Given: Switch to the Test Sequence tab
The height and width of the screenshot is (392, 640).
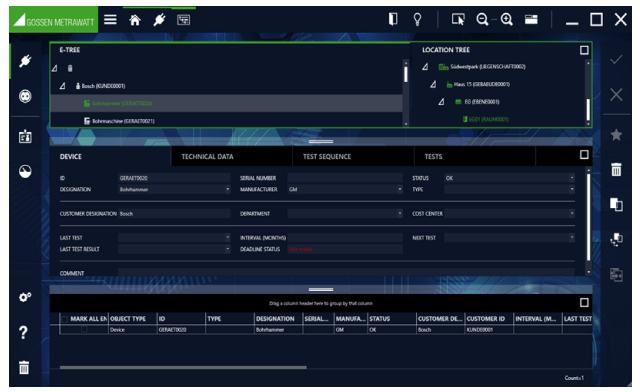Looking at the screenshot, I should tap(327, 156).
